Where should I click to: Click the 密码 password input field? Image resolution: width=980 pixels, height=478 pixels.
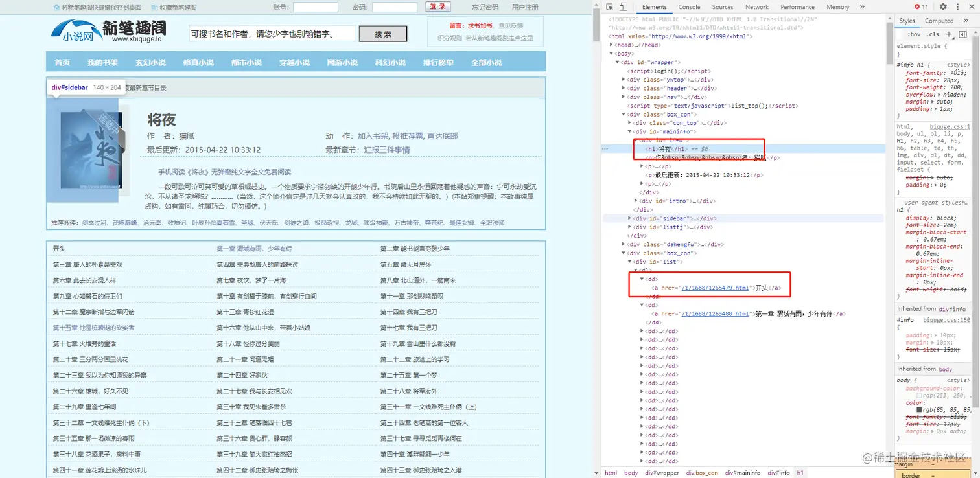395,7
